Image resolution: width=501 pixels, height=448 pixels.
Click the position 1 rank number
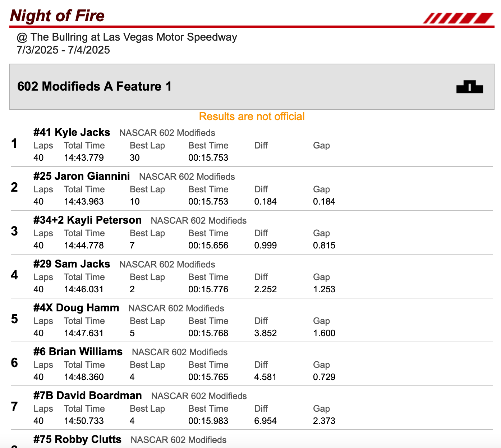(x=14, y=143)
